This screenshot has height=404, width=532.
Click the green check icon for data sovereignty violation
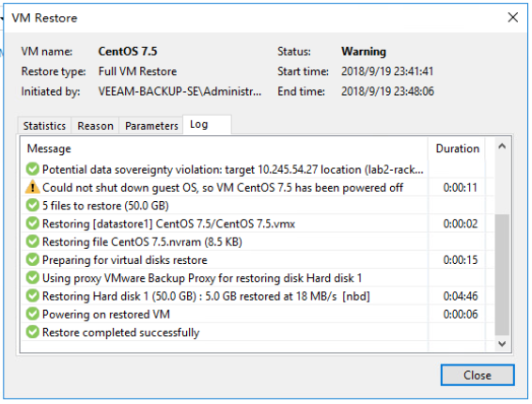(33, 169)
